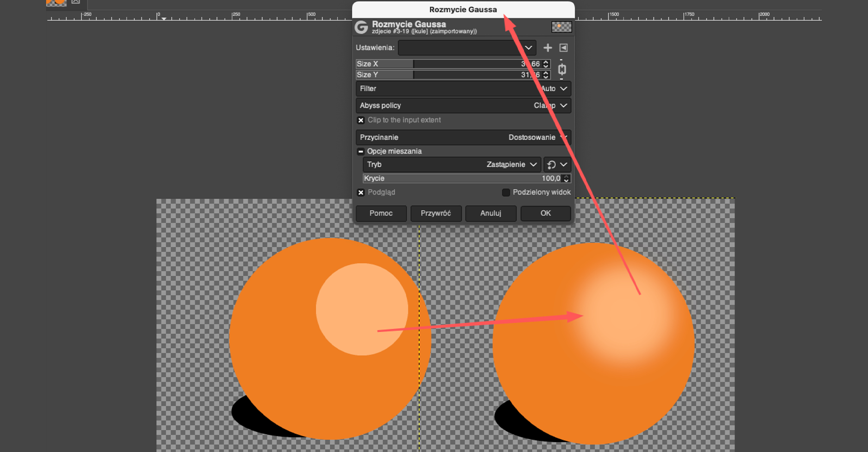This screenshot has height=452, width=868.
Task: Open the Abyss policy dropdown
Action: [x=463, y=105]
